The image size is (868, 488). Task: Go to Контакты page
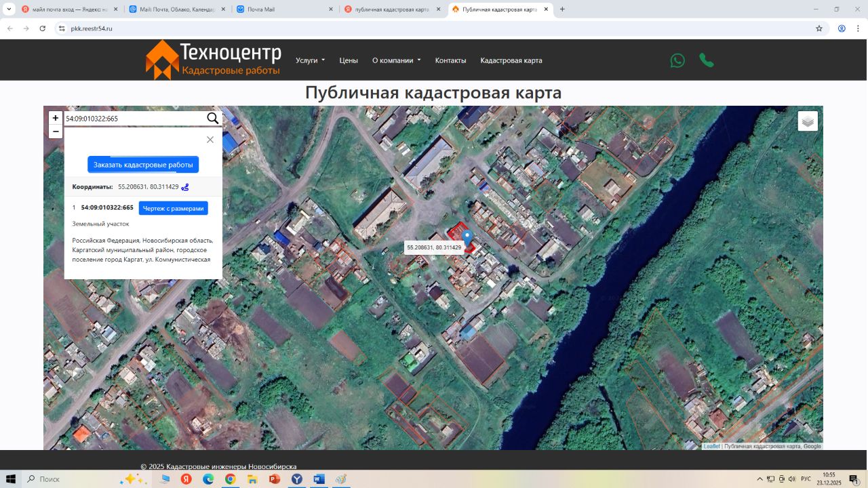[x=450, y=60]
